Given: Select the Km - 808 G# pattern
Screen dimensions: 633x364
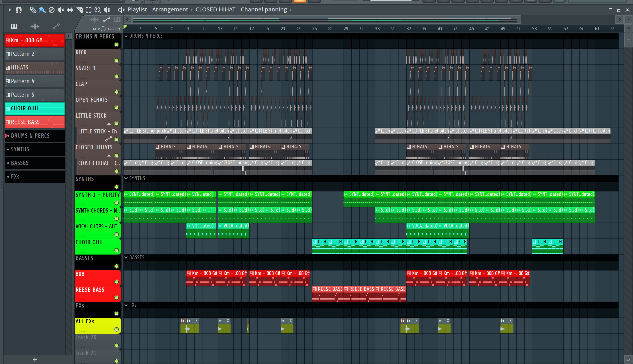Looking at the screenshot, I should coord(35,40).
